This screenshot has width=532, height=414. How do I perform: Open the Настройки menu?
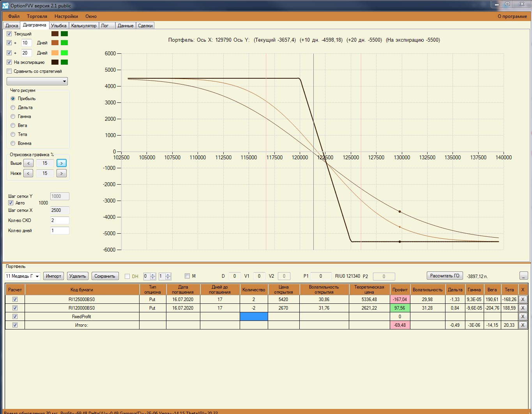click(x=66, y=16)
